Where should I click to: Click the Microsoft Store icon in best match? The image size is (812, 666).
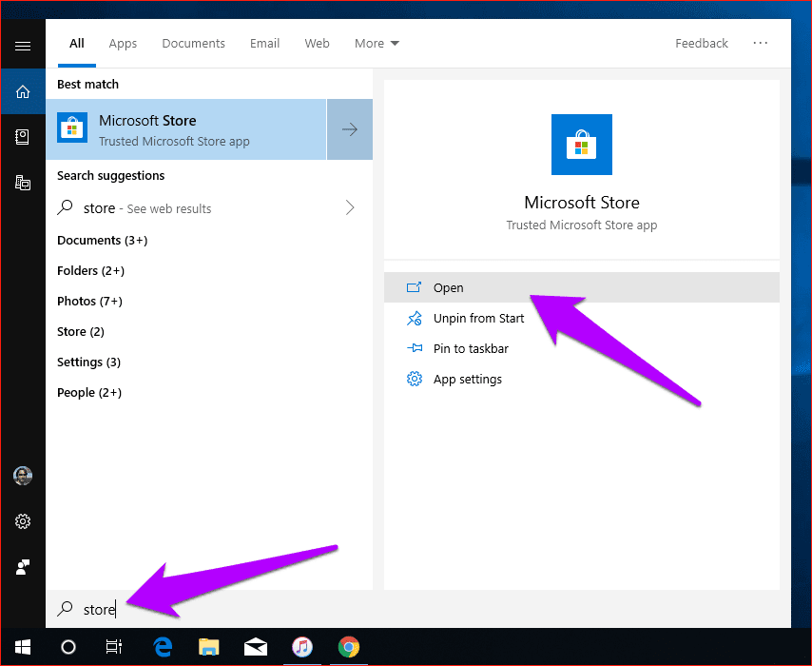pos(72,128)
